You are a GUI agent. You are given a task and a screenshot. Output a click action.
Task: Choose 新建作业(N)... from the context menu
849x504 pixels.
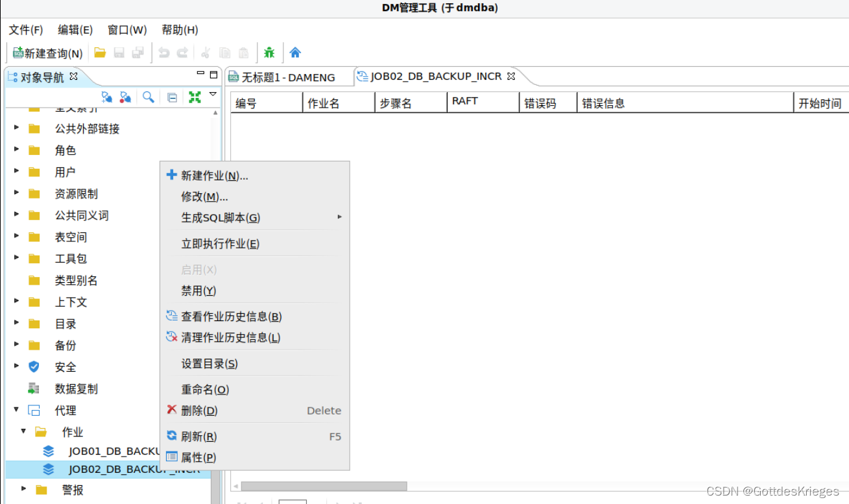(254, 176)
